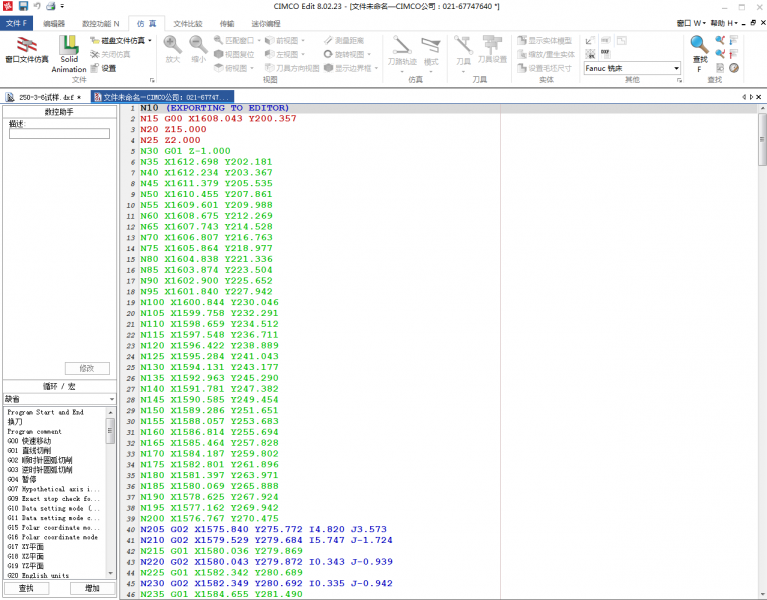767x600 pixels.
Task: Open the Fanuc 铣床 machine type dropdown
Action: [677, 68]
